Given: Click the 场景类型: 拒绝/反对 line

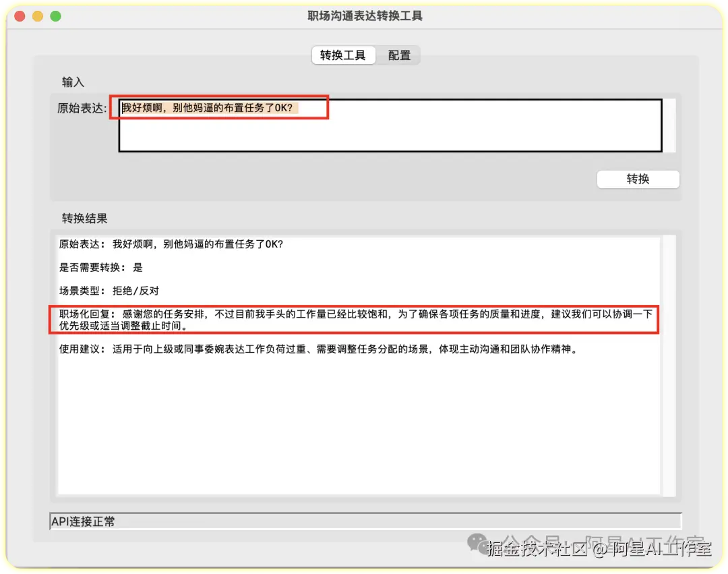Looking at the screenshot, I should (109, 291).
